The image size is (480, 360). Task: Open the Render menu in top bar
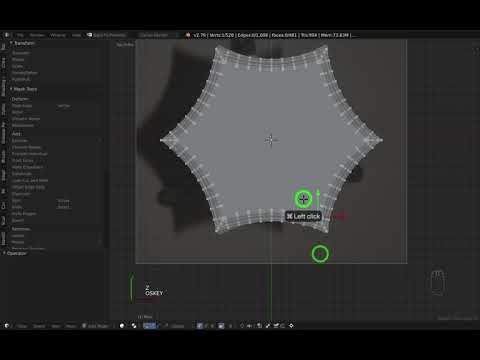tap(37, 35)
